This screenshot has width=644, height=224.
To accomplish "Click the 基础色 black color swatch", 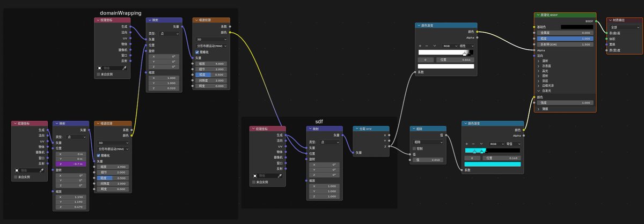I will click(576, 26).
